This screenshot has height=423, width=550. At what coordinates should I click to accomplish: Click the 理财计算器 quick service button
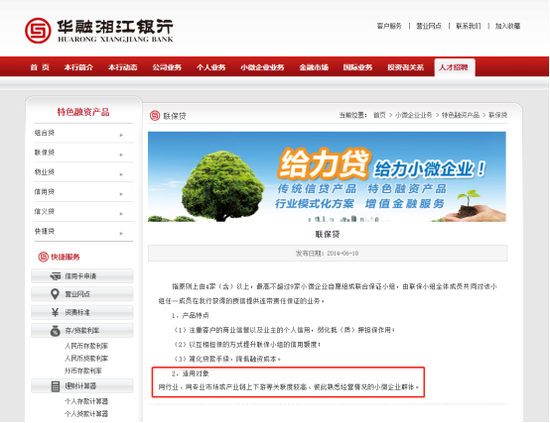[x=82, y=386]
